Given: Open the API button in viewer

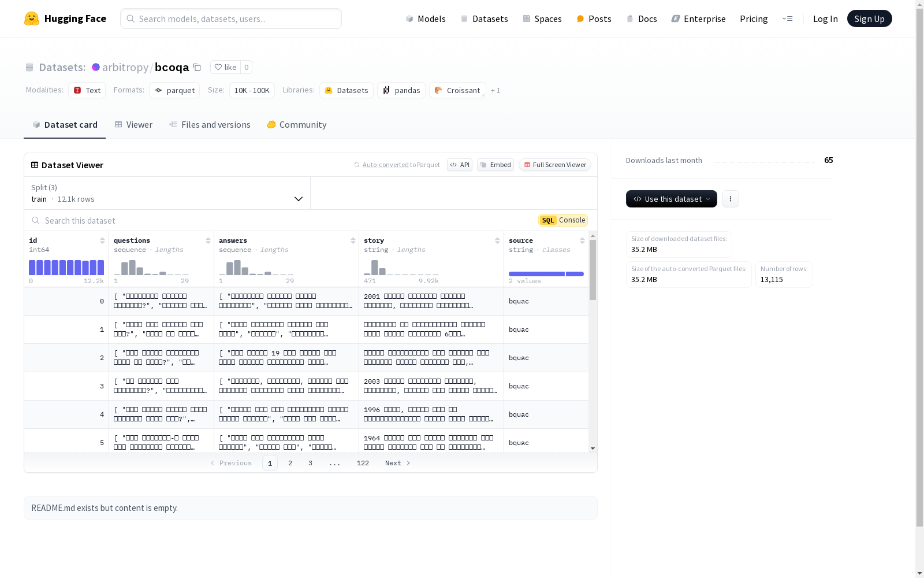Looking at the screenshot, I should click(460, 165).
